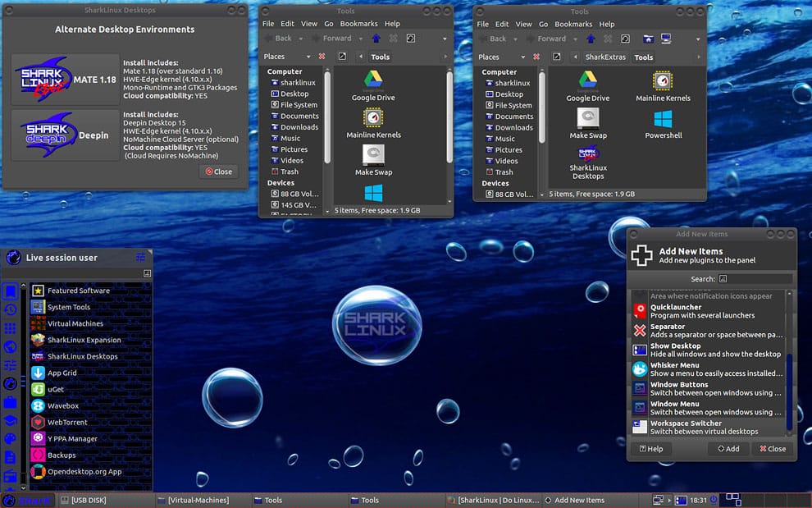Click the Search field in Add New Items
Screen dimensions: 812x508
coord(755,279)
